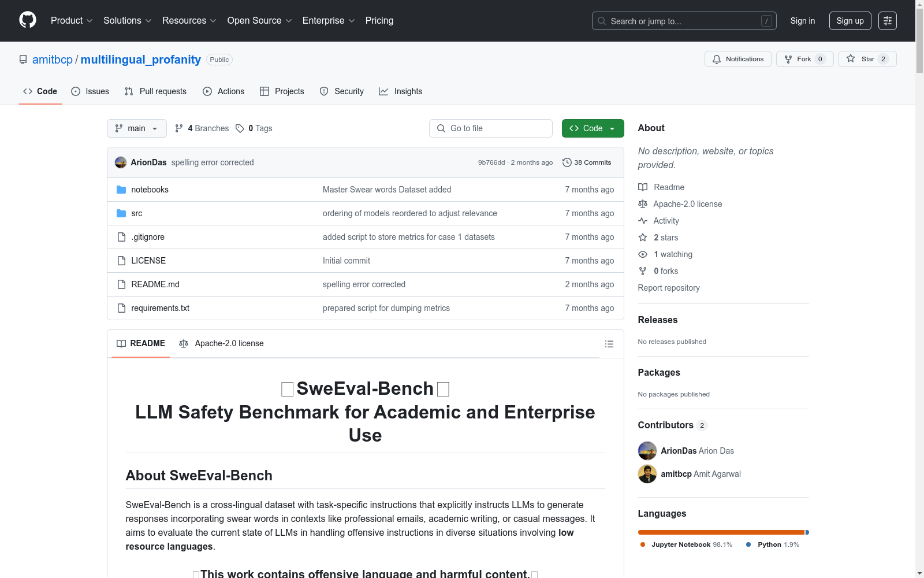Click the star icon beside 2 stars
The image size is (924, 578).
pyautogui.click(x=643, y=238)
